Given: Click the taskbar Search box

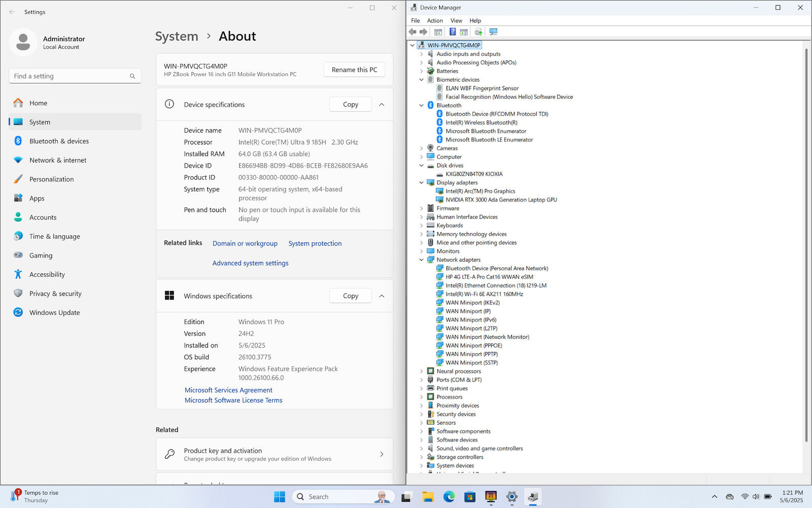Looking at the screenshot, I should pyautogui.click(x=344, y=497).
